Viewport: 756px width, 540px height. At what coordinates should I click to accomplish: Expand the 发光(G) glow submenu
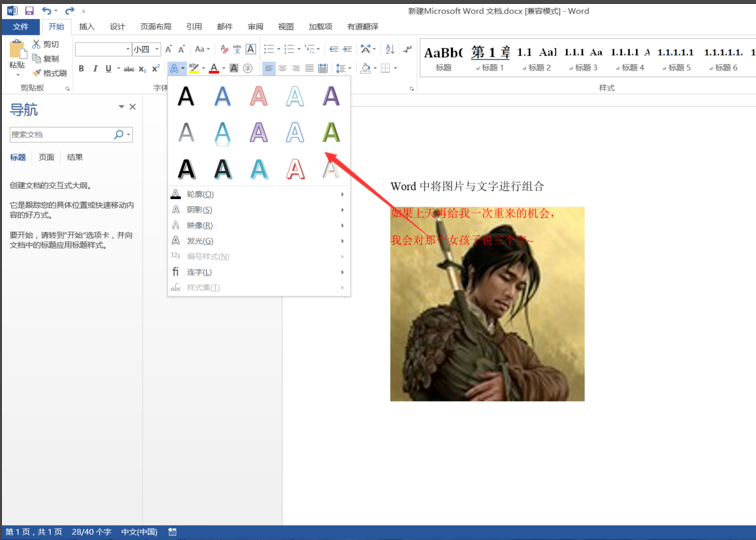click(x=200, y=240)
